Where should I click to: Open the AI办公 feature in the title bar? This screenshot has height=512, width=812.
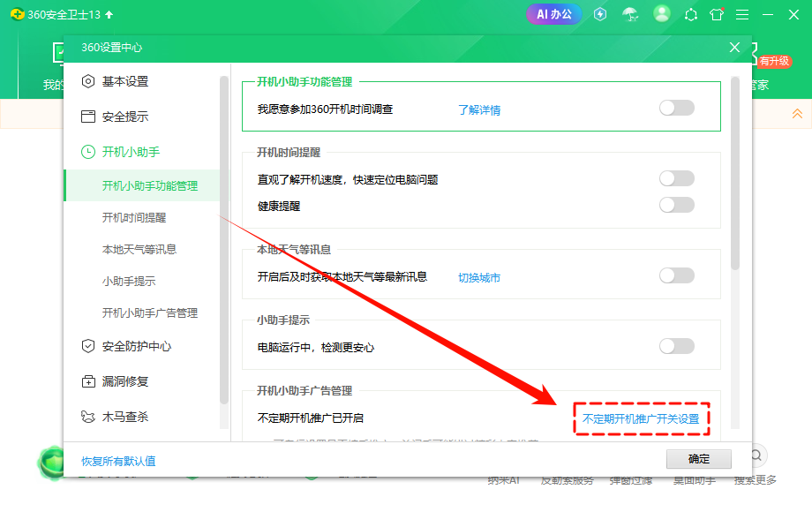point(553,14)
